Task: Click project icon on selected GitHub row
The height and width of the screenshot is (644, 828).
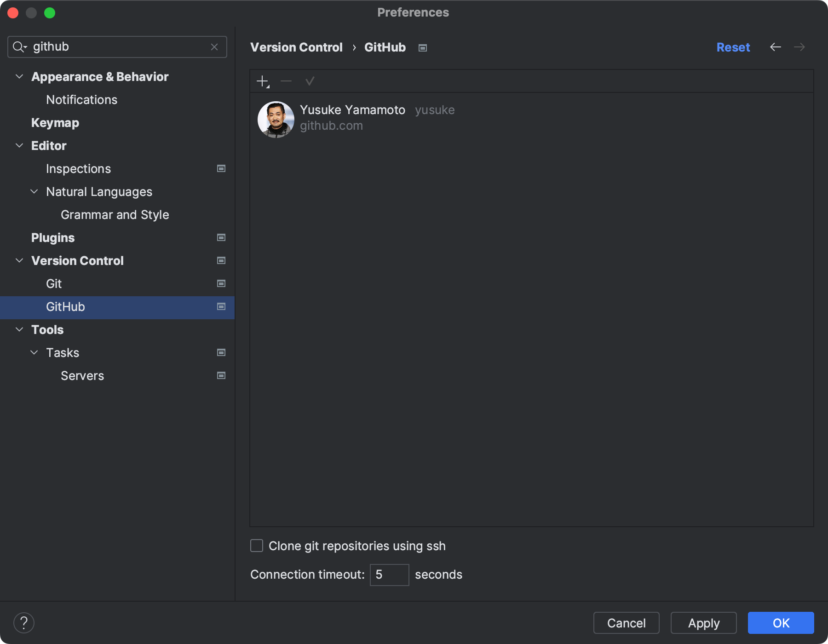Action: coord(221,306)
